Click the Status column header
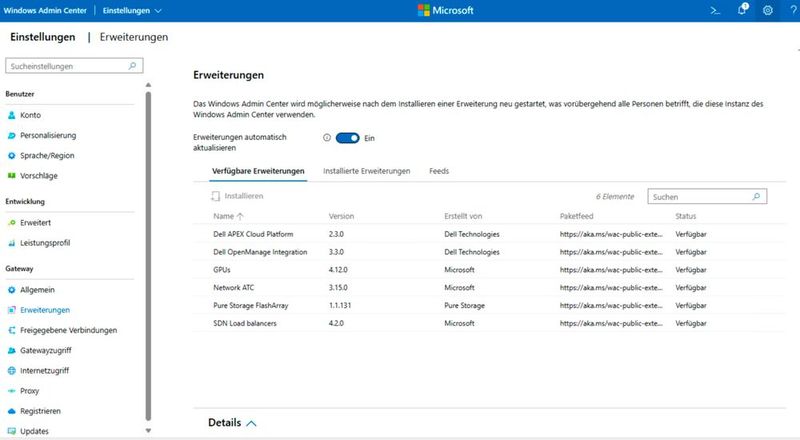Screen dimensions: 800x440 pos(685,216)
